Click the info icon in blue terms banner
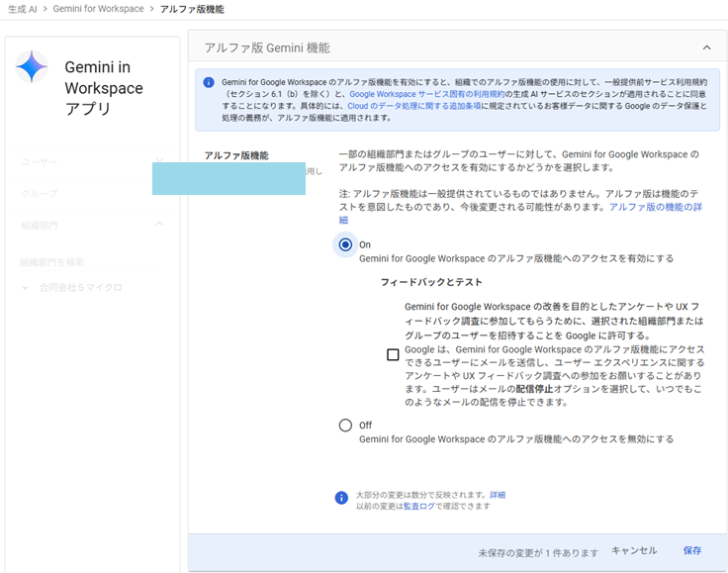 point(209,83)
